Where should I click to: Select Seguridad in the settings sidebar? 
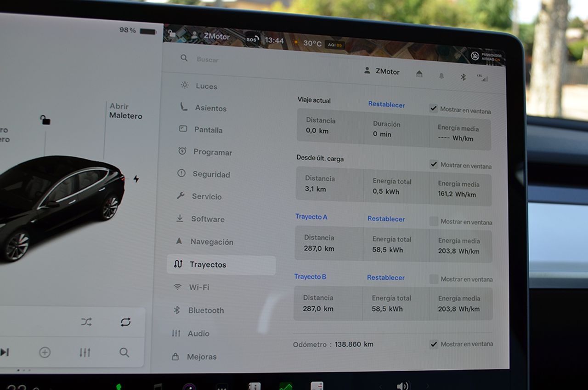(210, 174)
